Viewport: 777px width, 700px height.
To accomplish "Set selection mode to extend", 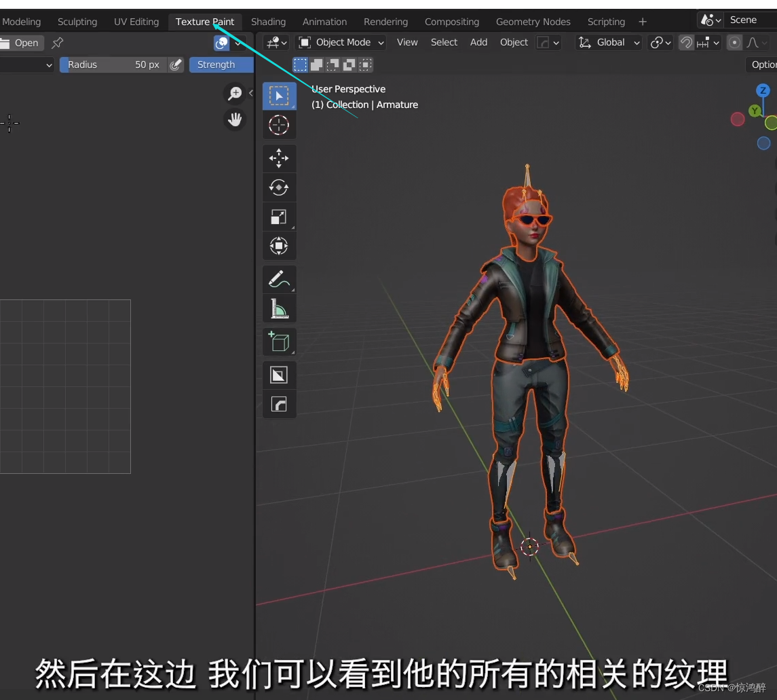I will 316,65.
